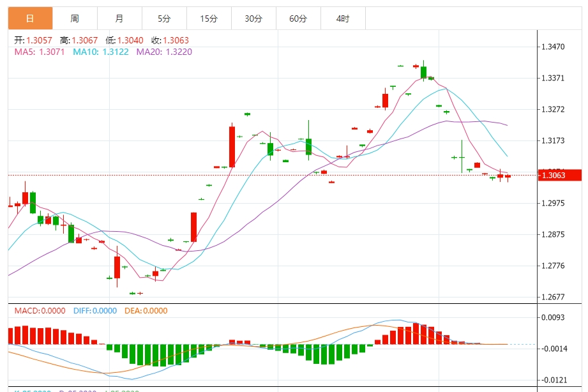Screen dimensions: 588x392
Task: Click the 0.0093 MACD axis label
Action: pyautogui.click(x=553, y=317)
